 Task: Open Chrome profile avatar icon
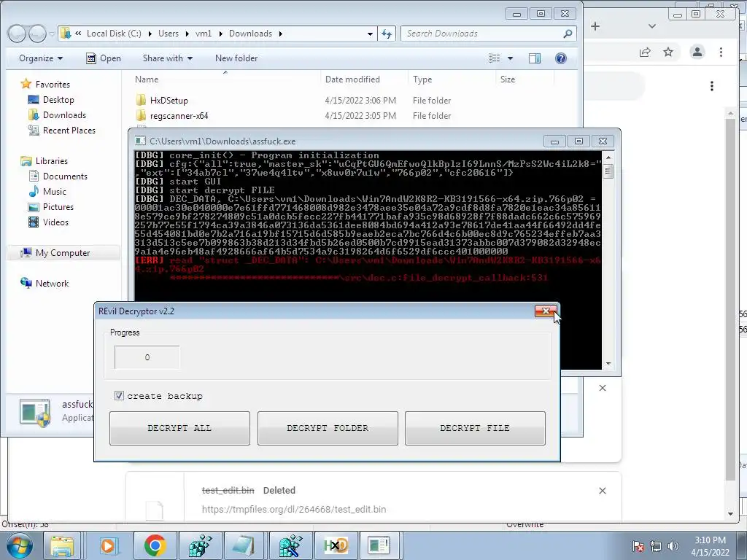[697, 52]
